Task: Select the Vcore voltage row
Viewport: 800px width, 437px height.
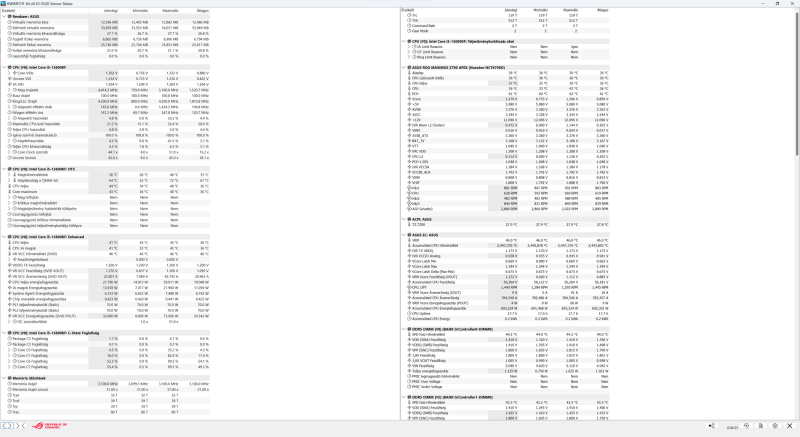Action: (506, 99)
